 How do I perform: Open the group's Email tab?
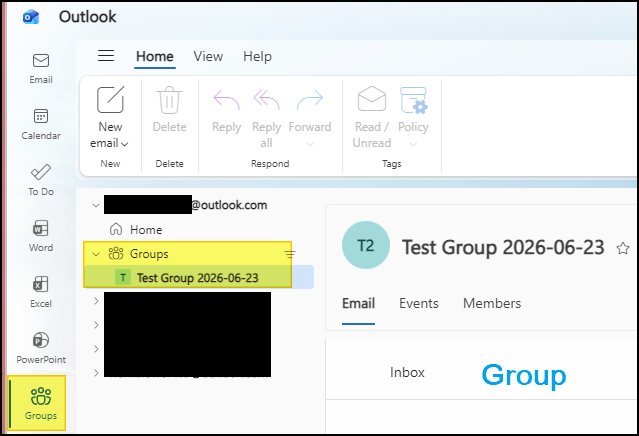point(358,304)
